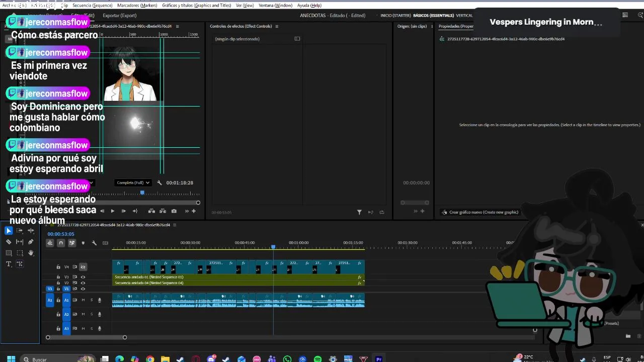Open WhatsApp from the taskbar
The image size is (644, 362).
pyautogui.click(x=287, y=359)
